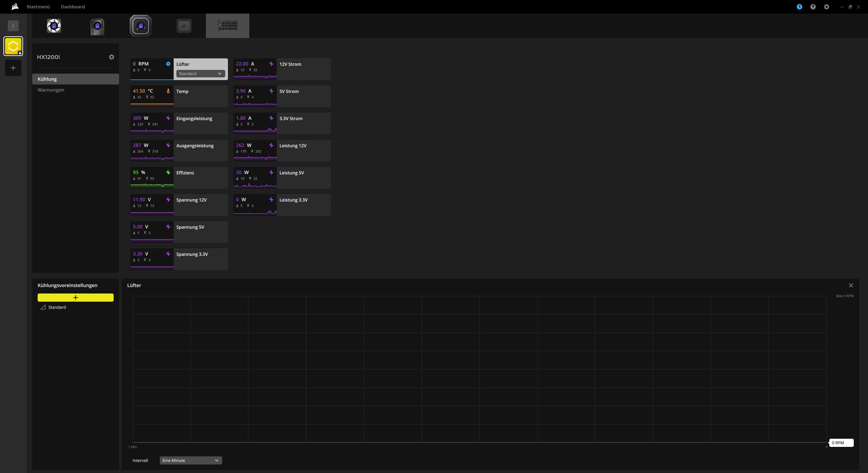Viewport: 868px width, 473px height.
Task: Add a new cooling preset yellow button
Action: [x=76, y=298]
